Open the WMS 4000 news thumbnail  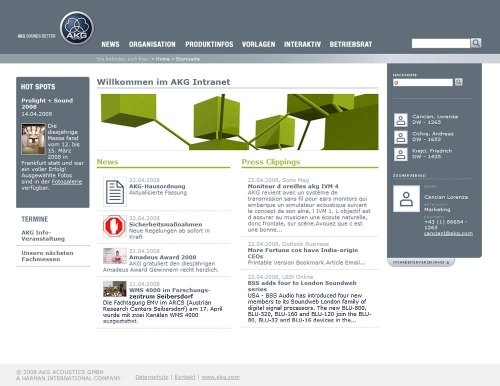(115, 289)
